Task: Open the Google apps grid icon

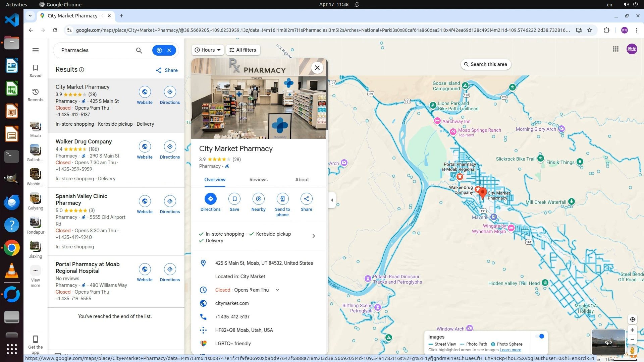Action: click(x=615, y=49)
